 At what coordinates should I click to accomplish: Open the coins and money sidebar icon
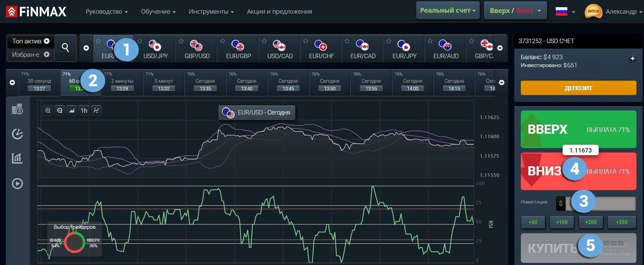point(17,109)
